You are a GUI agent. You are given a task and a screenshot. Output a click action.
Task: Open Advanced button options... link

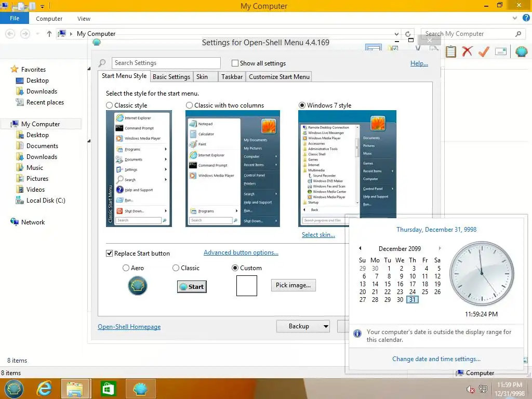[241, 252]
